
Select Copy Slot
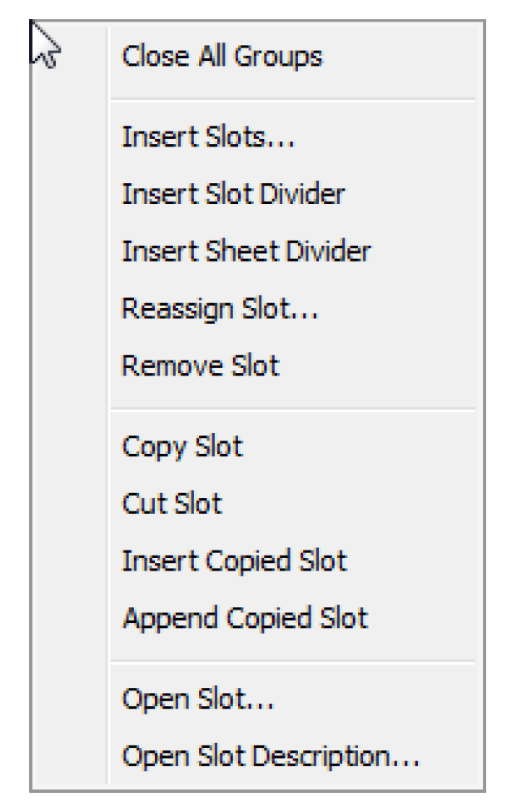(x=257, y=447)
